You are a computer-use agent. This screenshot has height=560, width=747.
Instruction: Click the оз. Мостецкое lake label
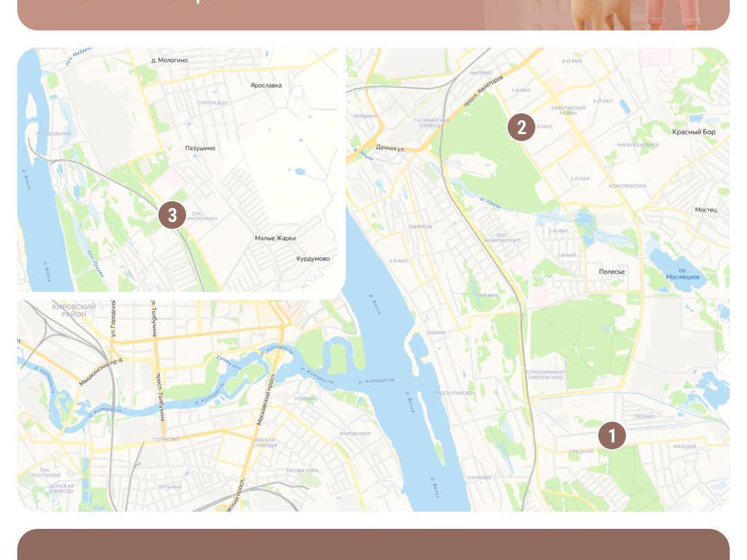[683, 273]
